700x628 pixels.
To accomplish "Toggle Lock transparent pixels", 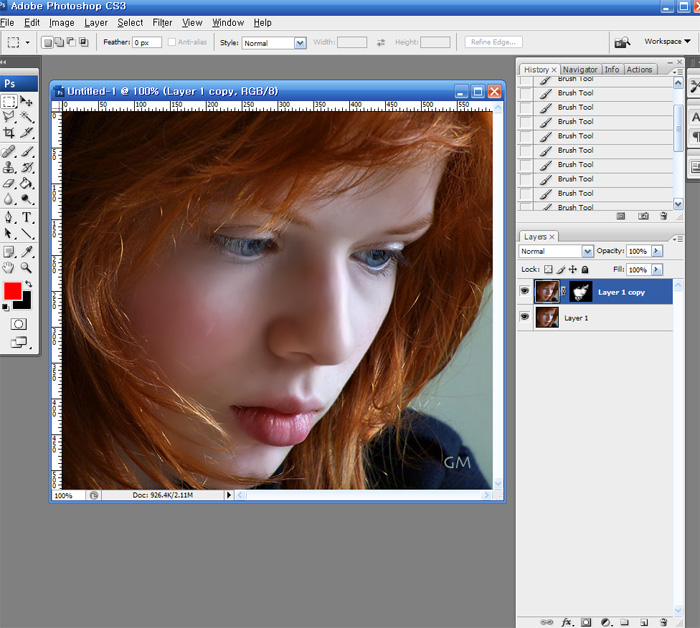I will point(548,269).
